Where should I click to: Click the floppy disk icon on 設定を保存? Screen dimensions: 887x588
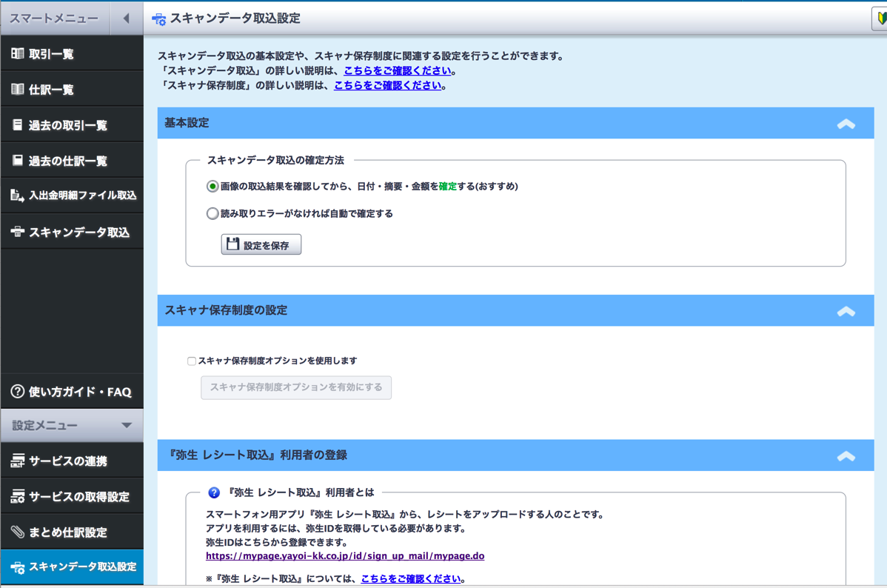232,244
